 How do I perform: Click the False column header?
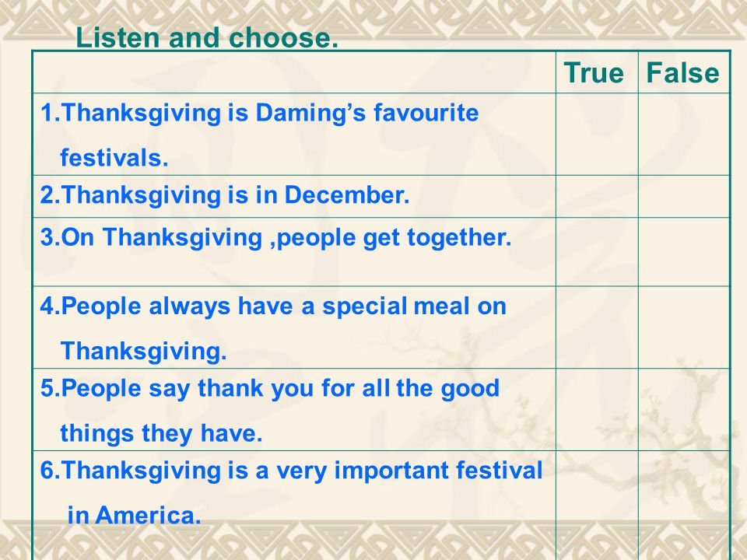[682, 73]
